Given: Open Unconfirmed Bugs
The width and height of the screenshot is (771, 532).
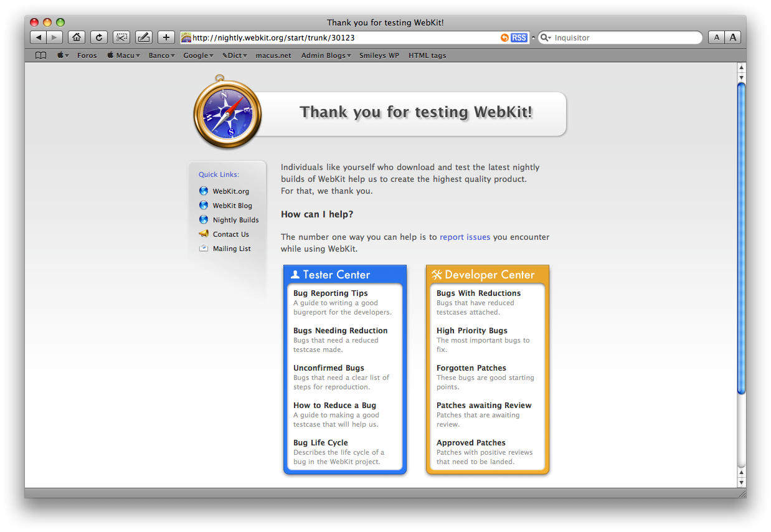Looking at the screenshot, I should (329, 368).
